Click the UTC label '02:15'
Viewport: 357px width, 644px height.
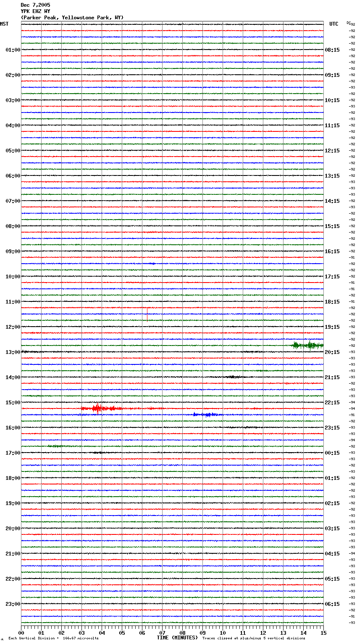coord(332,503)
